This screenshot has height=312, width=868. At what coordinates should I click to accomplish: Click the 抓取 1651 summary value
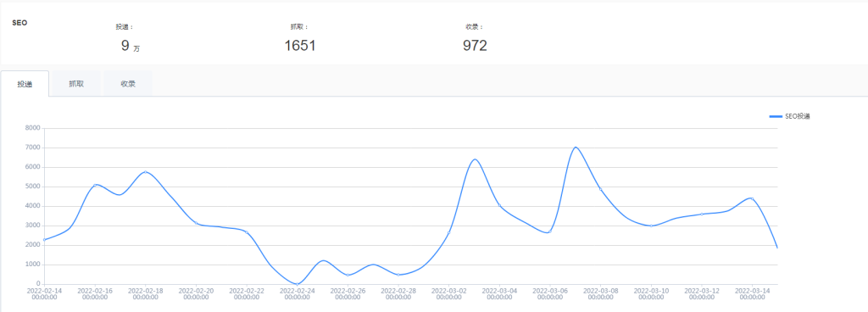300,46
